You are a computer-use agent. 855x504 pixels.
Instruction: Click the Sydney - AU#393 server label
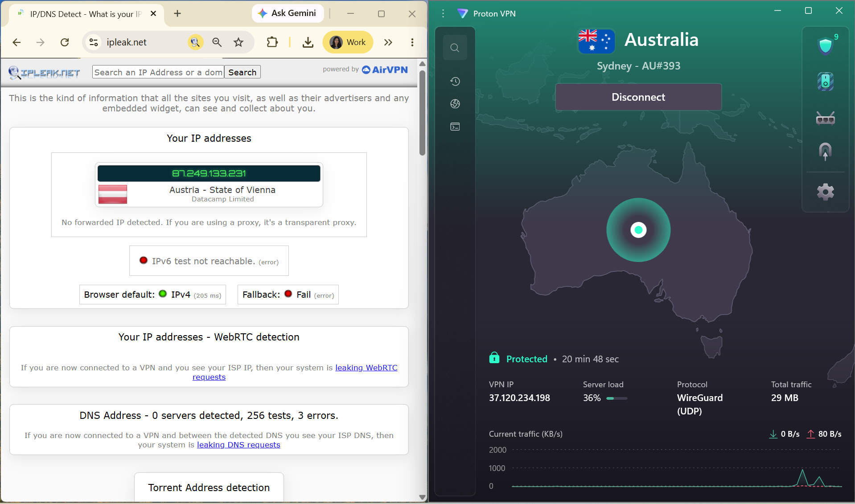click(x=638, y=66)
